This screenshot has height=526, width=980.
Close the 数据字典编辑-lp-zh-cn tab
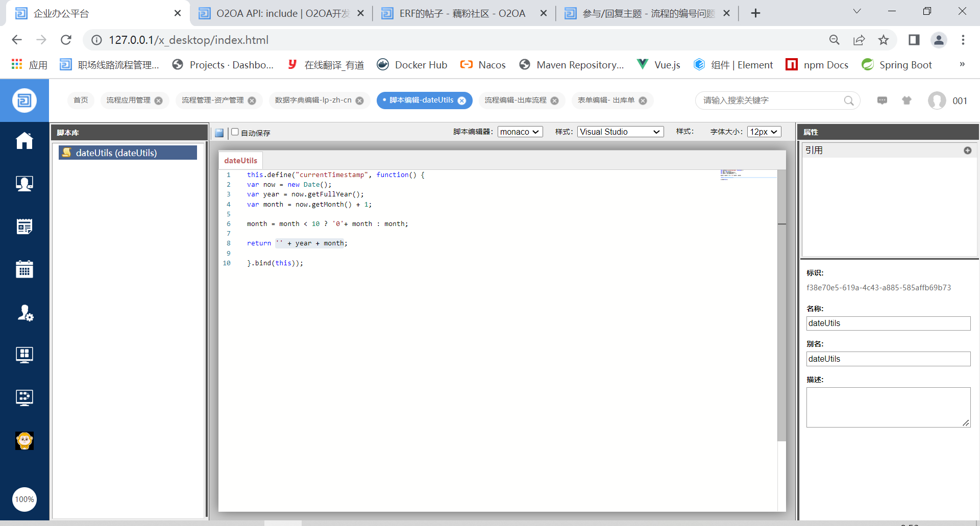360,101
